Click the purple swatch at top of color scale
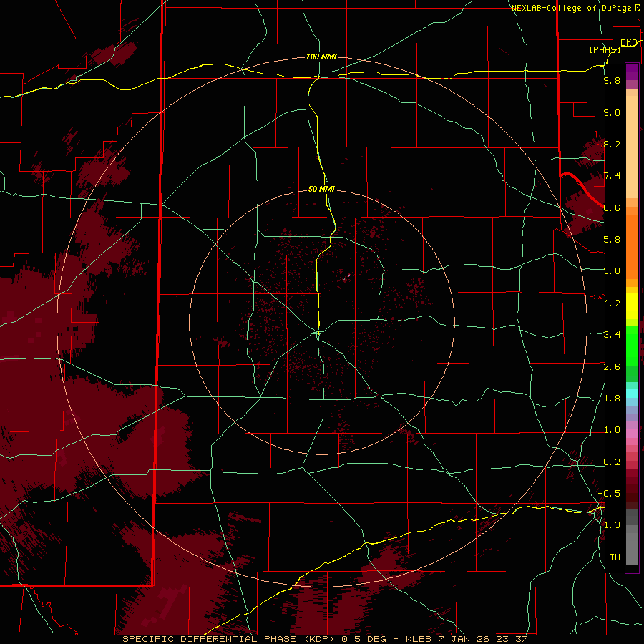Screen dimensions: 644x644 (x=632, y=72)
